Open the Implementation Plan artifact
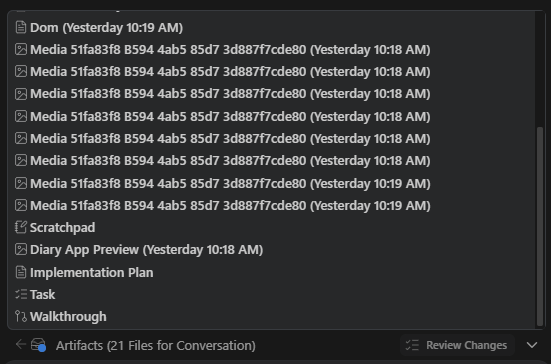This screenshot has height=364, width=551. (92, 272)
